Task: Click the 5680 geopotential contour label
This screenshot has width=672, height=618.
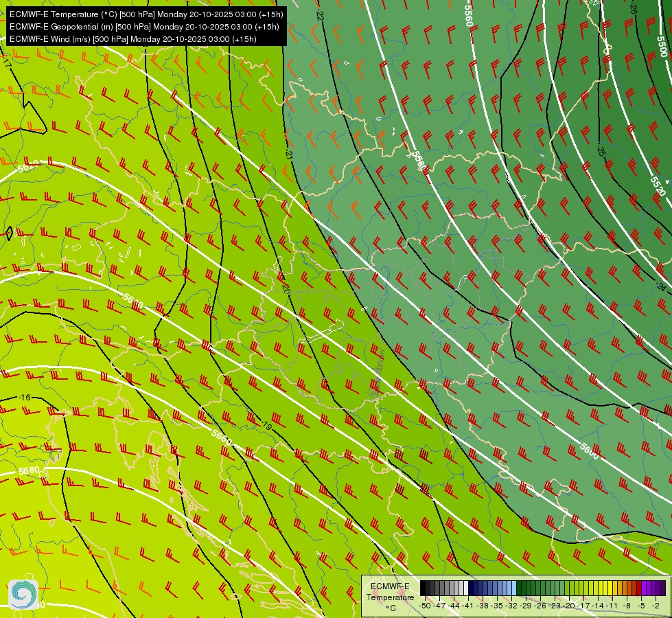Action: (29, 470)
